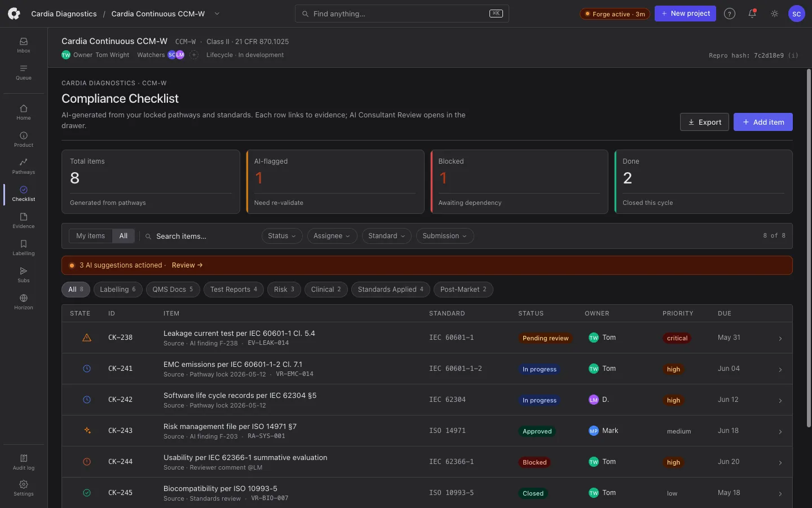The height and width of the screenshot is (508, 812).
Task: Open Horizon in the sidebar
Action: pos(24,302)
